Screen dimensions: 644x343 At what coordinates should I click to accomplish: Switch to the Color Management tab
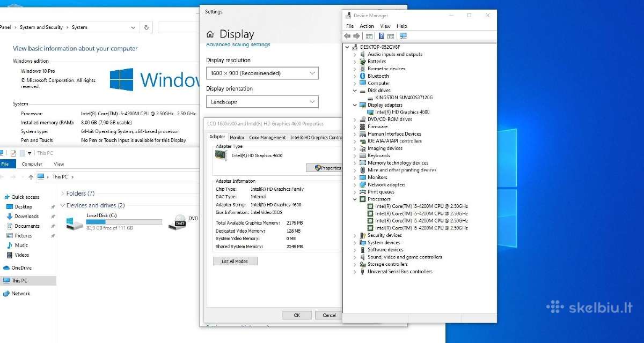pyautogui.click(x=267, y=138)
